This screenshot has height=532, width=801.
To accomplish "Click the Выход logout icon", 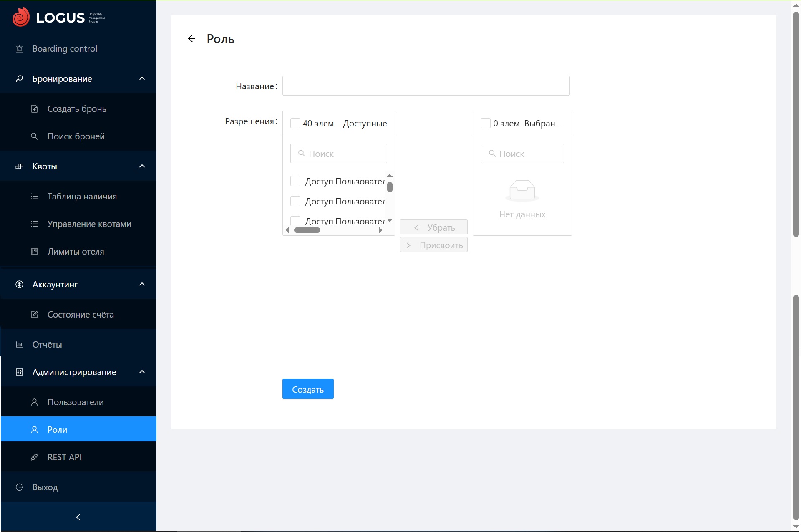I will click(19, 487).
